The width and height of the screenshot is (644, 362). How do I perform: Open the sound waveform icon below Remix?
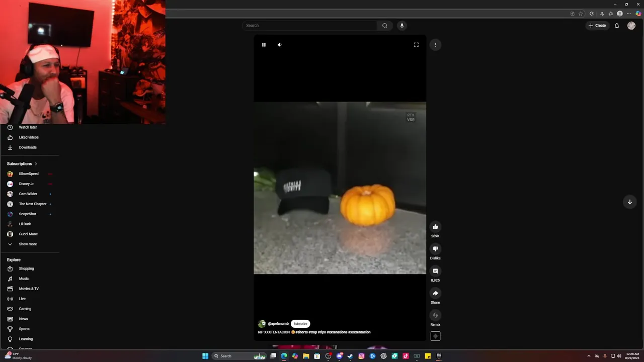[435, 336]
